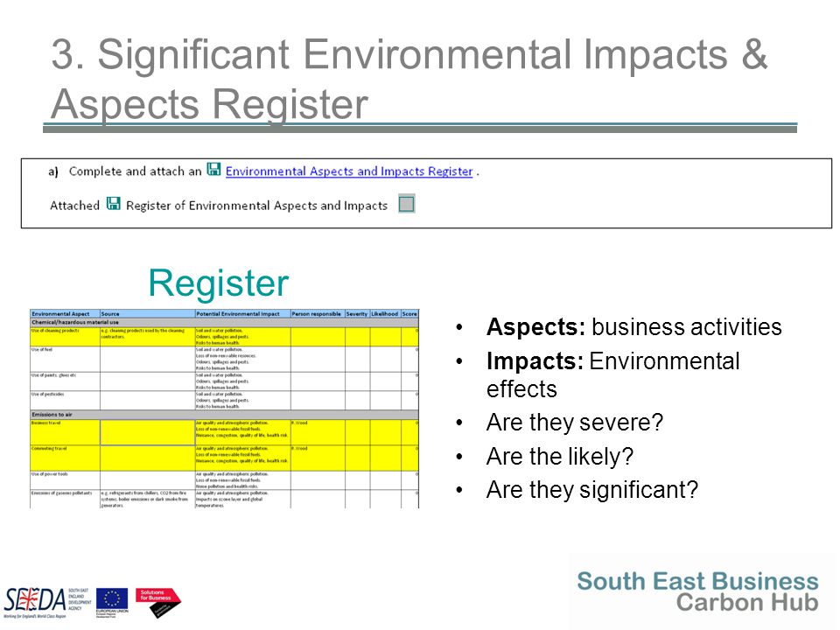Click the 'Emissions of gaseous pollutants' cell
Viewport: 840px width, 630px height.
click(65, 499)
